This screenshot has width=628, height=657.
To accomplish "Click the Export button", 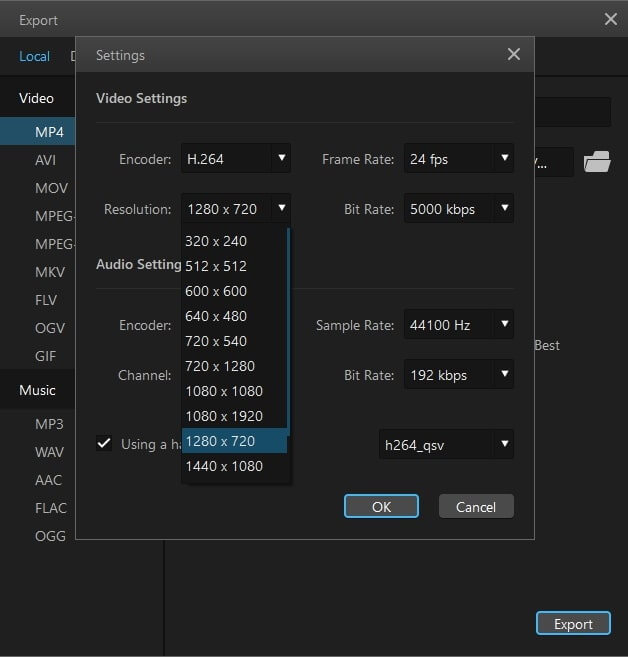I will click(x=573, y=623).
